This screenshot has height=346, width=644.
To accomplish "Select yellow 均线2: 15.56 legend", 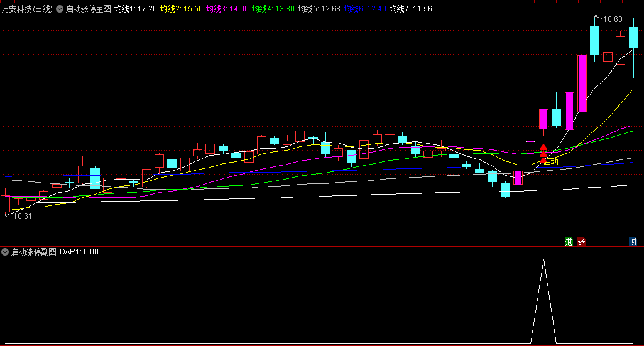I will pyautogui.click(x=182, y=9).
